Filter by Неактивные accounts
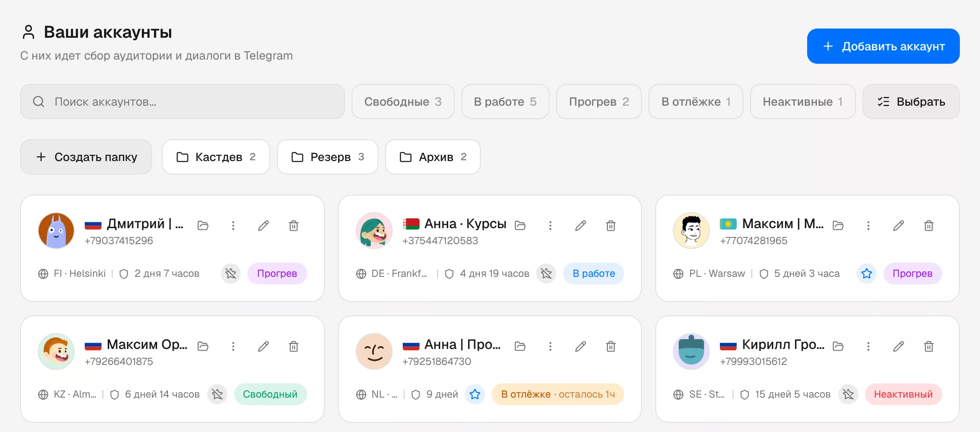 tap(803, 101)
